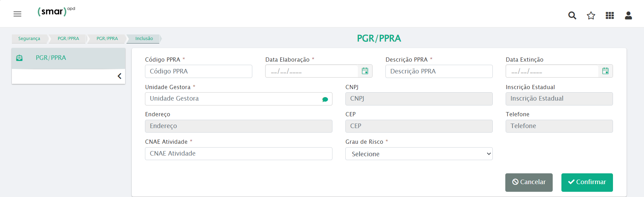The width and height of the screenshot is (644, 197).
Task: Click the search magnifier icon
Action: (x=572, y=15)
